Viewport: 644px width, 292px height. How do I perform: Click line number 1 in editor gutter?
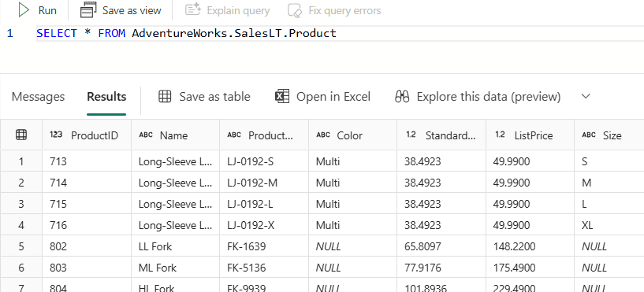(x=10, y=33)
